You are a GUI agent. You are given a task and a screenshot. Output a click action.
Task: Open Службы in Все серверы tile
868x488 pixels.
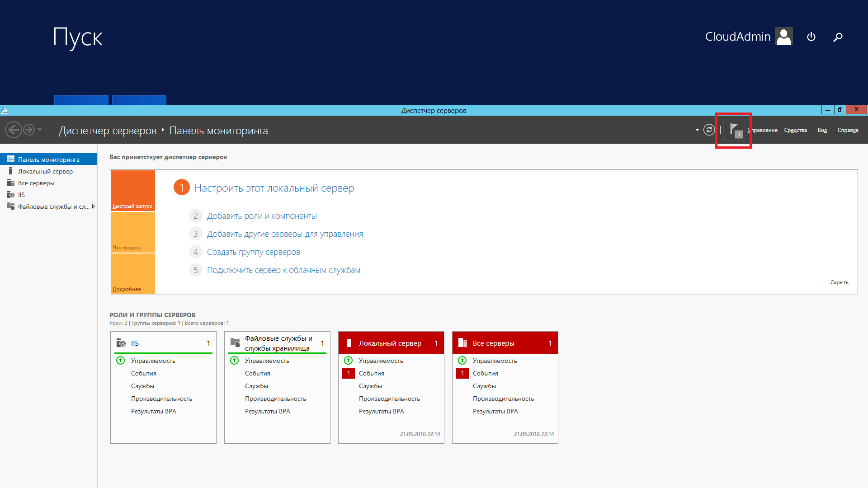point(485,386)
